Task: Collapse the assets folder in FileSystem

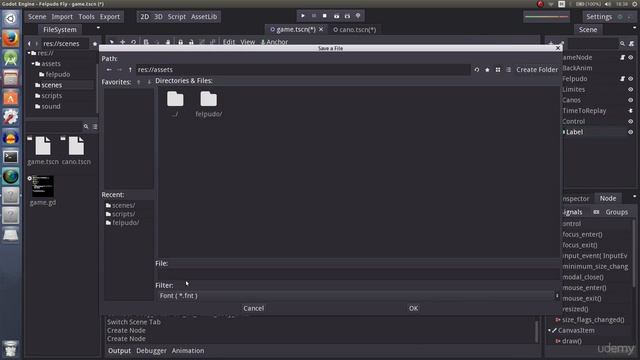Action: click(x=33, y=64)
